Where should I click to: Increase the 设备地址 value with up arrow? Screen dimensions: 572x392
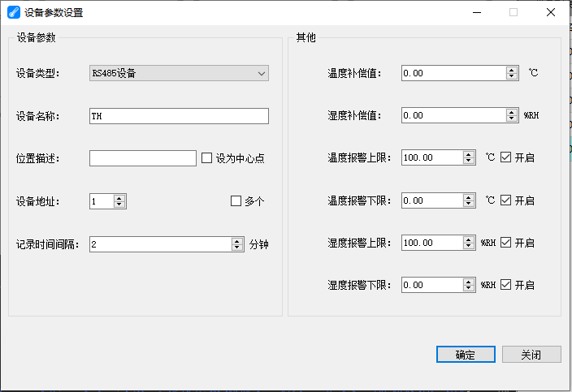pos(119,198)
